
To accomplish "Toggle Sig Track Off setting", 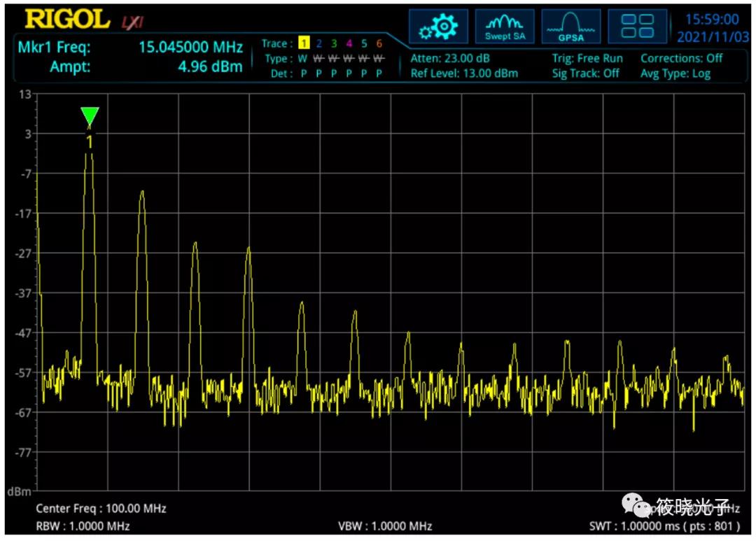I will point(585,73).
